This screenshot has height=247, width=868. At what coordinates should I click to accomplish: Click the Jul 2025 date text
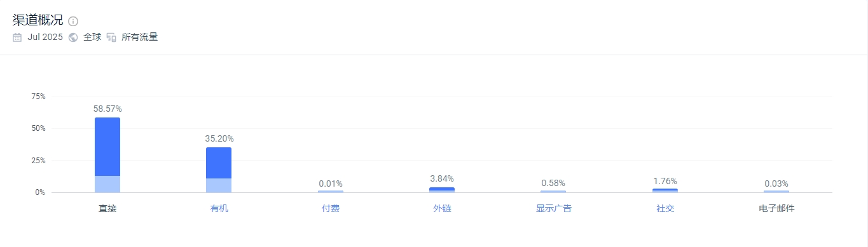click(x=45, y=37)
